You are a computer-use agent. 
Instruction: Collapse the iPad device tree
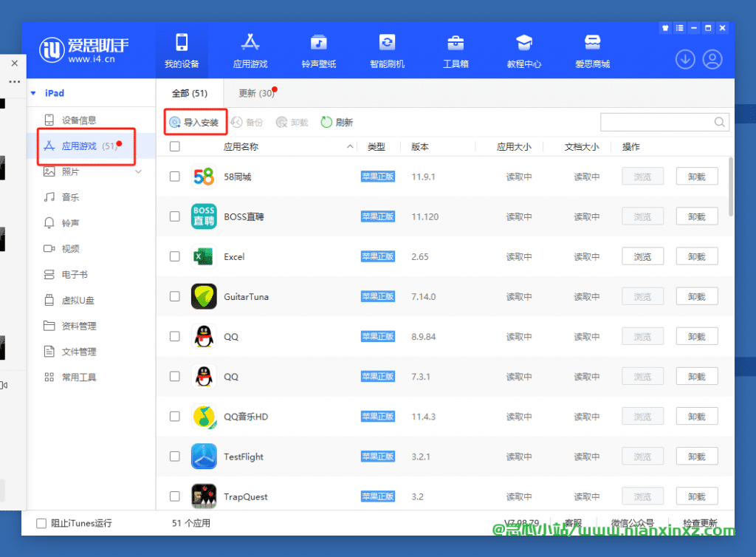click(33, 93)
